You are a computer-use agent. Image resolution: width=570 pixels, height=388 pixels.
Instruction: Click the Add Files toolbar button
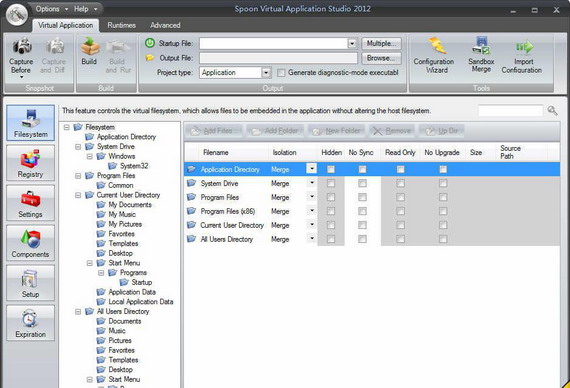pos(213,131)
